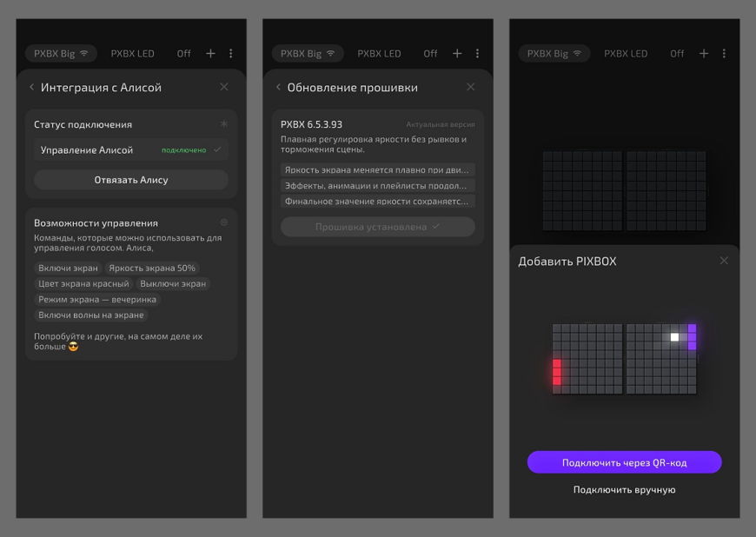Click the Wi-Fi icon in middle screen PXBX Big tab
The width and height of the screenshot is (756, 537).
click(331, 53)
